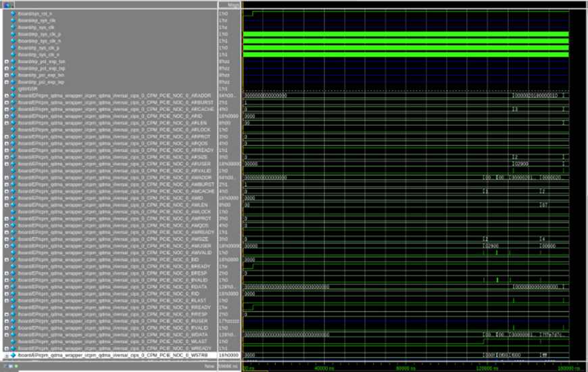Click the blue diamond icon of the BREADY signal
588x372 pixels.
13,266
